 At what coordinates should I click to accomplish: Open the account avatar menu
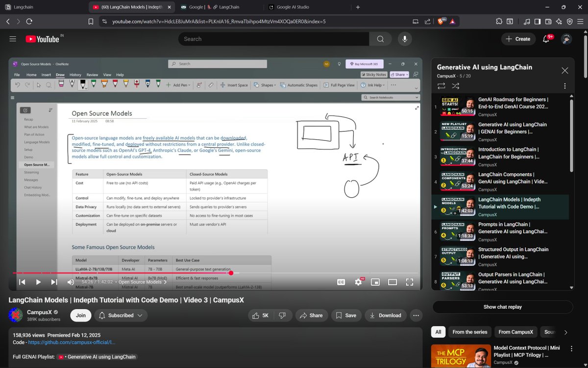click(x=566, y=39)
